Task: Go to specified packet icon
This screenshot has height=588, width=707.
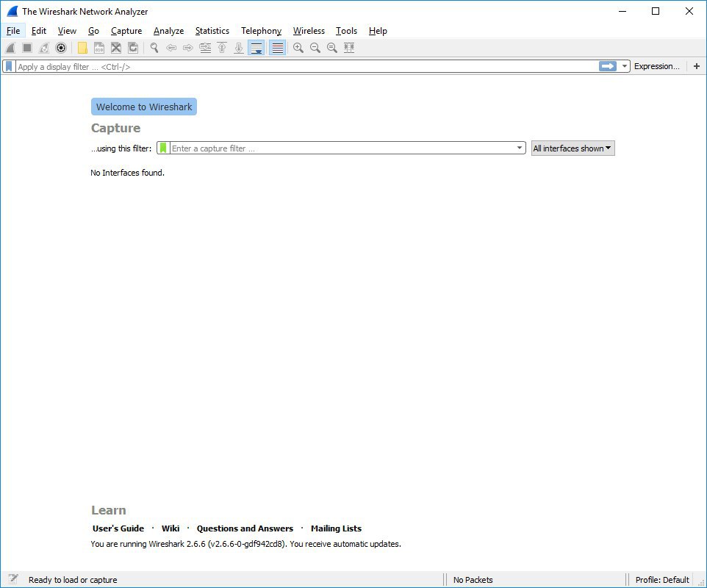Action: (x=205, y=48)
